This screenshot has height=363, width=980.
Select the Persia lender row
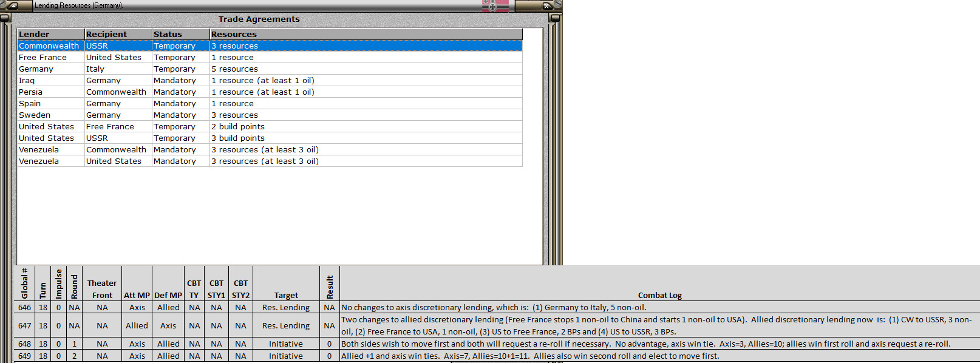270,92
